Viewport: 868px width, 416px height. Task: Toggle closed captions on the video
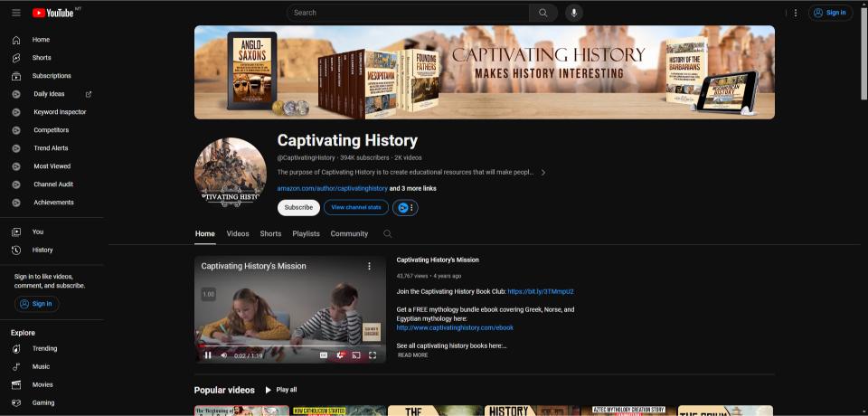pyautogui.click(x=324, y=355)
